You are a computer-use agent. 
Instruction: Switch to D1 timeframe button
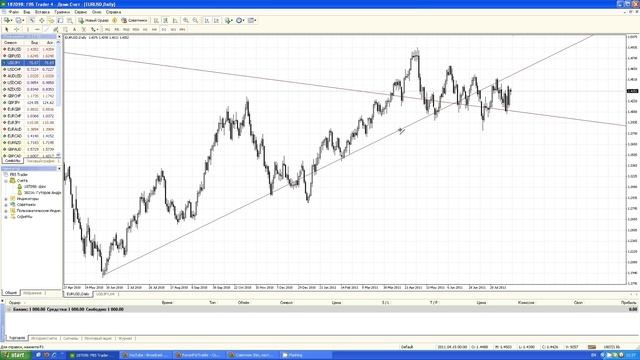[x=164, y=29]
